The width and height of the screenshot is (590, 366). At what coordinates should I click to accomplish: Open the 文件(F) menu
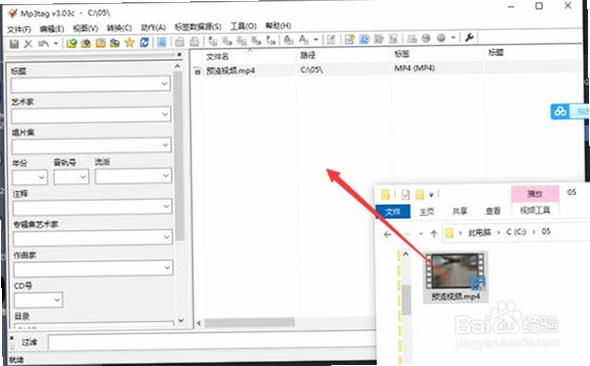click(x=19, y=29)
